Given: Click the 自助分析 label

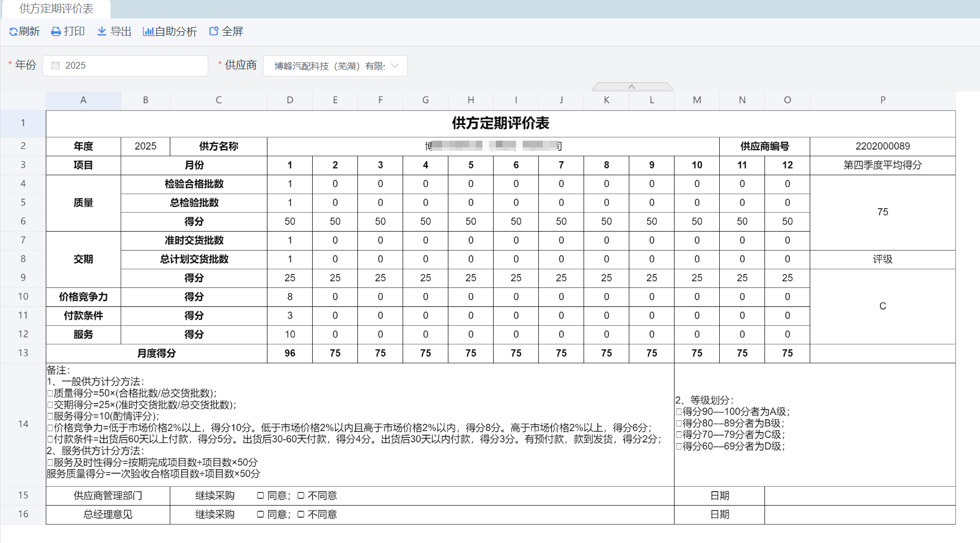Looking at the screenshot, I should click(x=176, y=32).
